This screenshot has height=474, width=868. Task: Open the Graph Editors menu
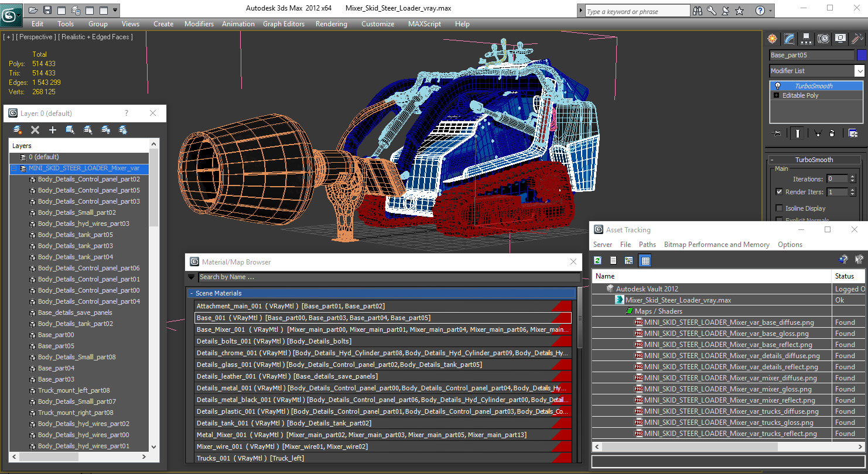click(x=283, y=24)
